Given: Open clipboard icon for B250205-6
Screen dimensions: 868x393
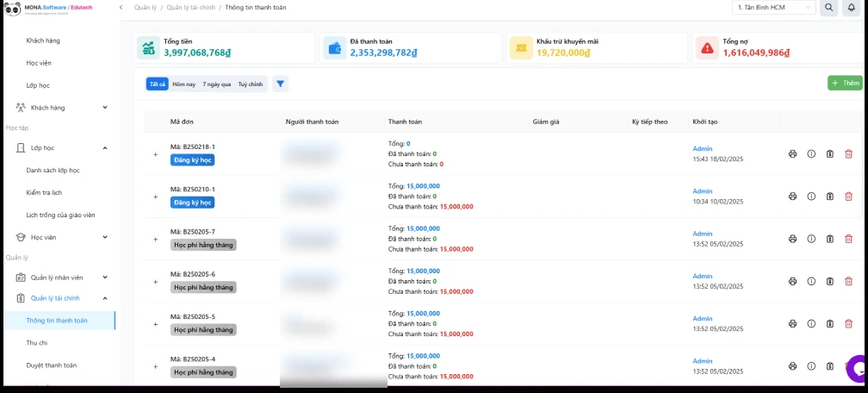Looking at the screenshot, I should pos(830,282).
